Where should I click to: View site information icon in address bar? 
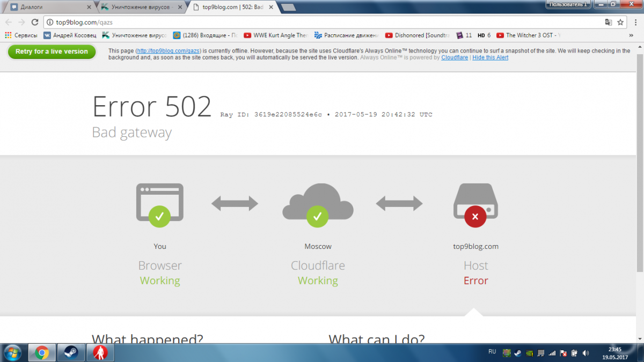49,23
